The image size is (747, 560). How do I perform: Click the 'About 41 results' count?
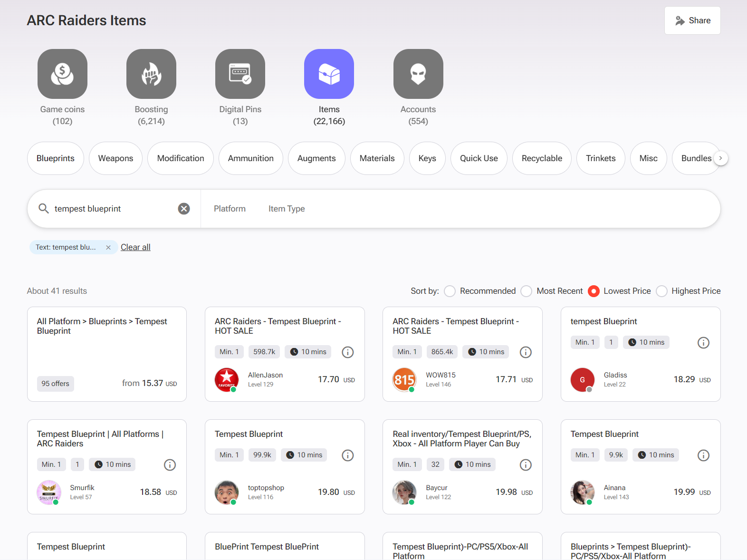coord(57,291)
